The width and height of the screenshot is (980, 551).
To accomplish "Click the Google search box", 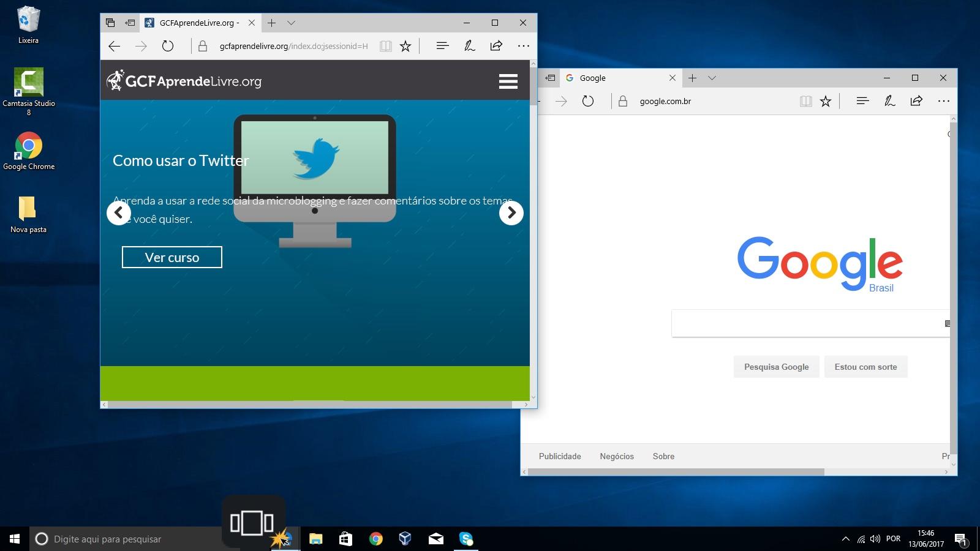I will tap(810, 323).
